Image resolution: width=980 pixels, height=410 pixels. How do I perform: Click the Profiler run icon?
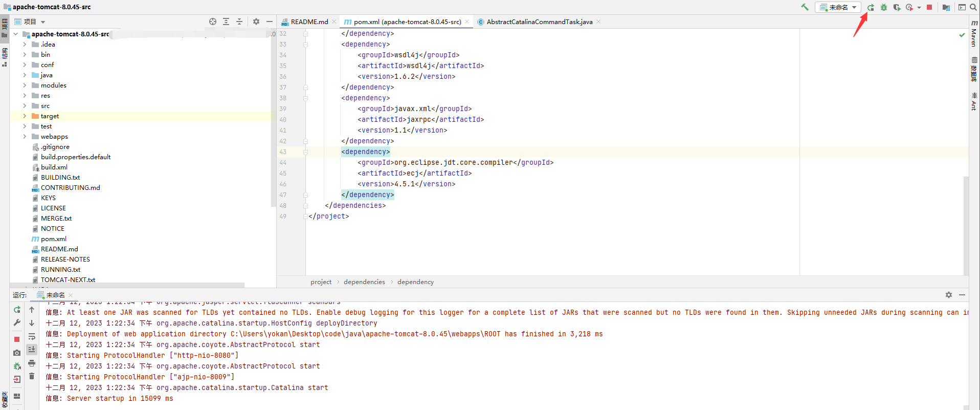[909, 7]
